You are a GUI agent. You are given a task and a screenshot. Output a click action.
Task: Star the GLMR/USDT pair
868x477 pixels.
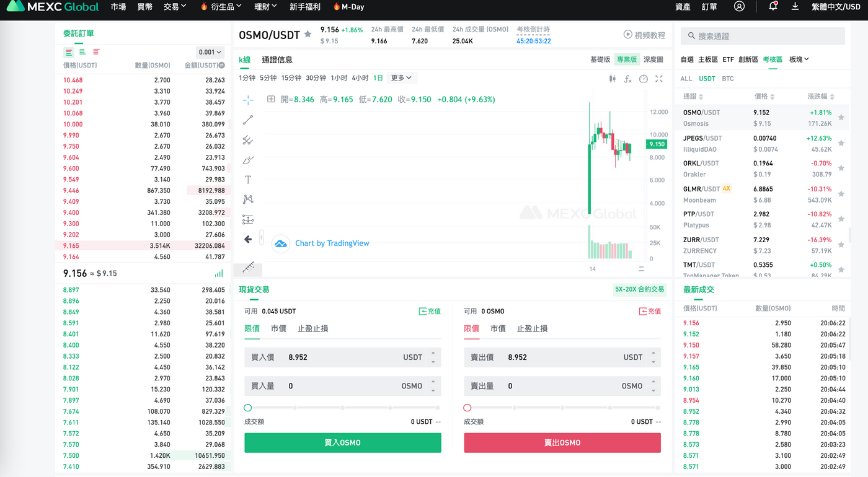(841, 194)
